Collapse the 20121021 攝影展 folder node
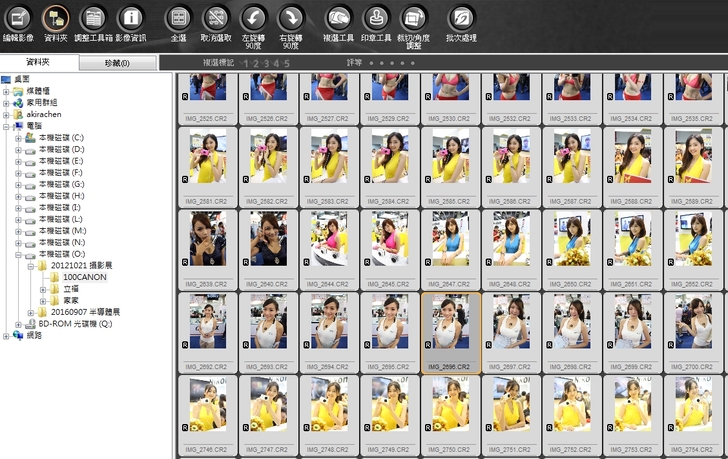Image resolution: width=728 pixels, height=459 pixels. pos(31,266)
